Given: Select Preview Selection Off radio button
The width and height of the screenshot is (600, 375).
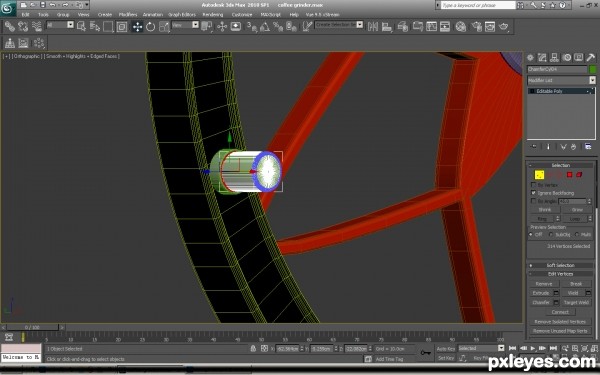Looking at the screenshot, I should point(531,234).
